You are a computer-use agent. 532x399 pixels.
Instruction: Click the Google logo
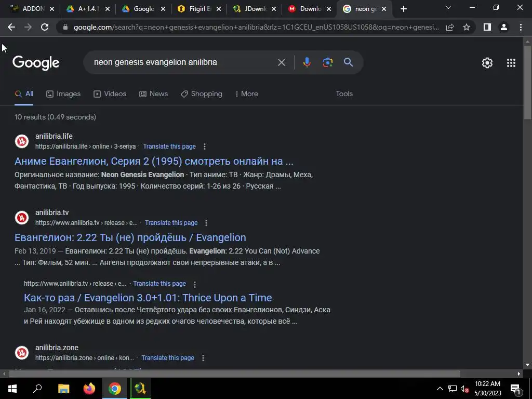pos(36,63)
